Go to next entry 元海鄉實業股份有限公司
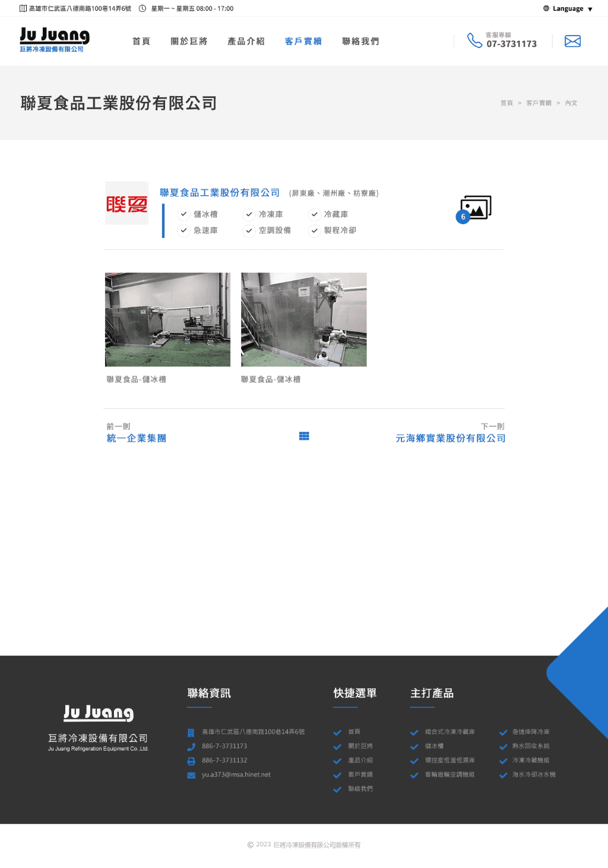This screenshot has height=868, width=608. pyautogui.click(x=451, y=438)
